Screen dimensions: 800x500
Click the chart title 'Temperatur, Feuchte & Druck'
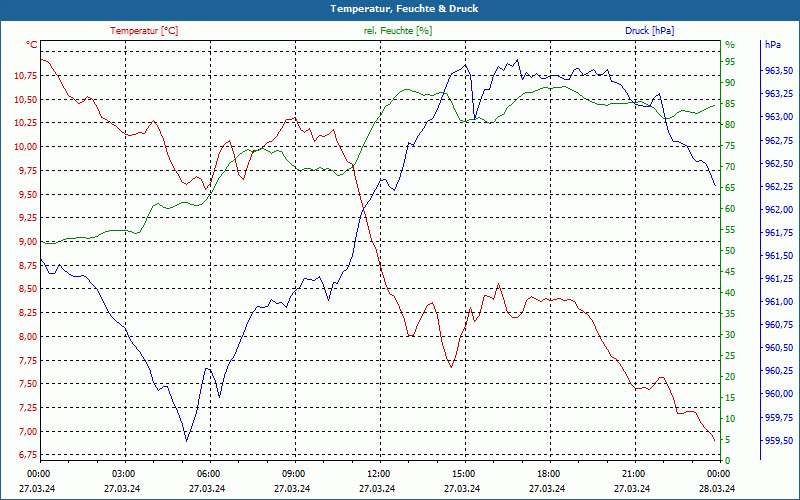404,9
